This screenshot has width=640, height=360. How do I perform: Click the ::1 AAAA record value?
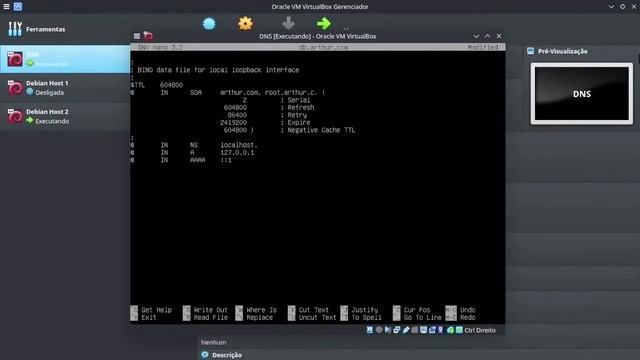(226, 160)
